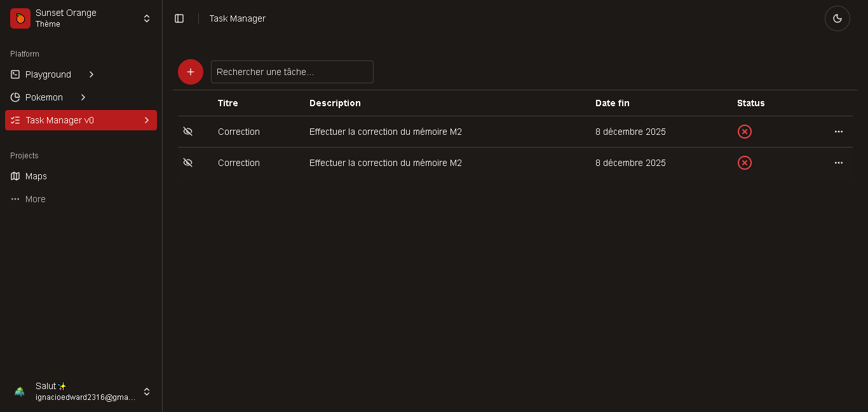Open the second task's three-dot actions menu

838,163
